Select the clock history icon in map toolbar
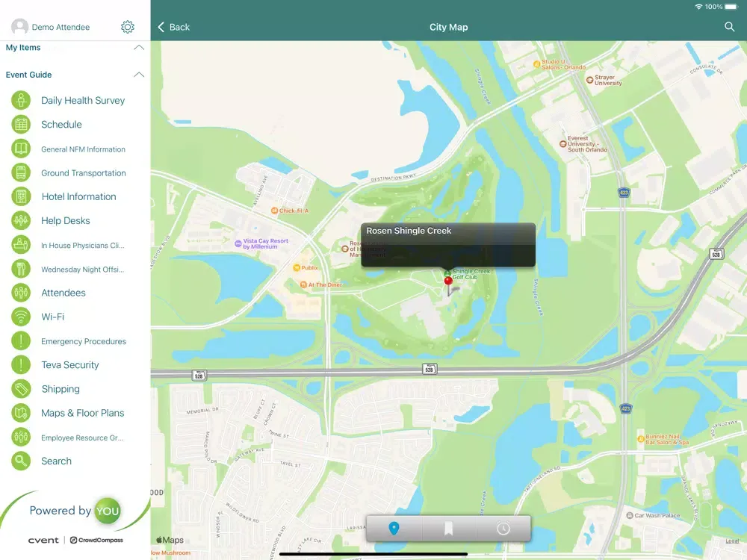This screenshot has height=560, width=747. [x=503, y=528]
